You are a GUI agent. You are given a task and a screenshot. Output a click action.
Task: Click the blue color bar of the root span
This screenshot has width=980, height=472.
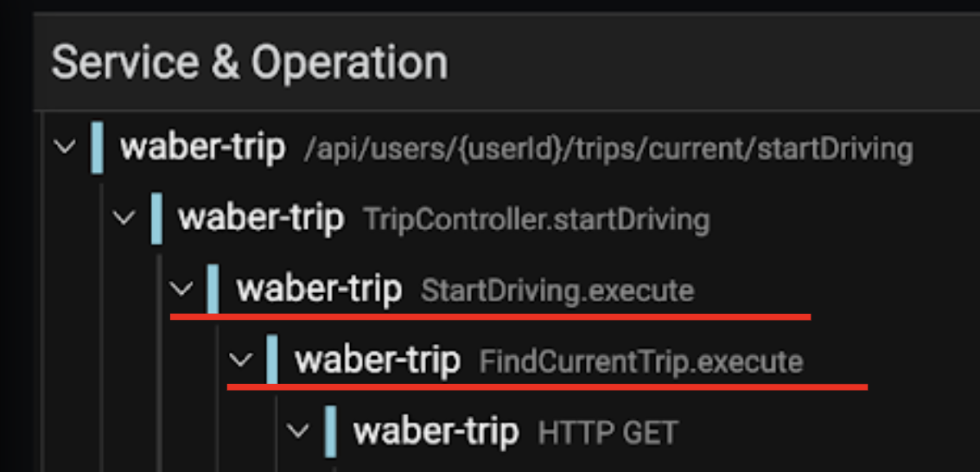click(98, 148)
